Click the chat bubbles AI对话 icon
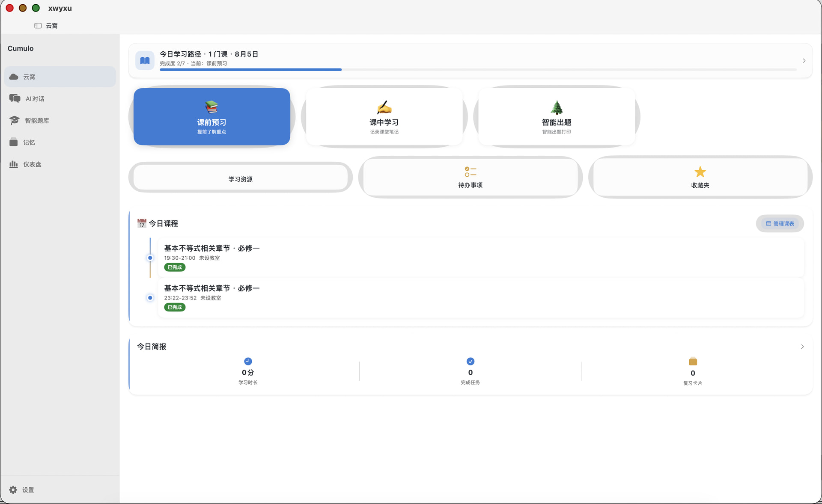Image resolution: width=822 pixels, height=504 pixels. point(15,98)
